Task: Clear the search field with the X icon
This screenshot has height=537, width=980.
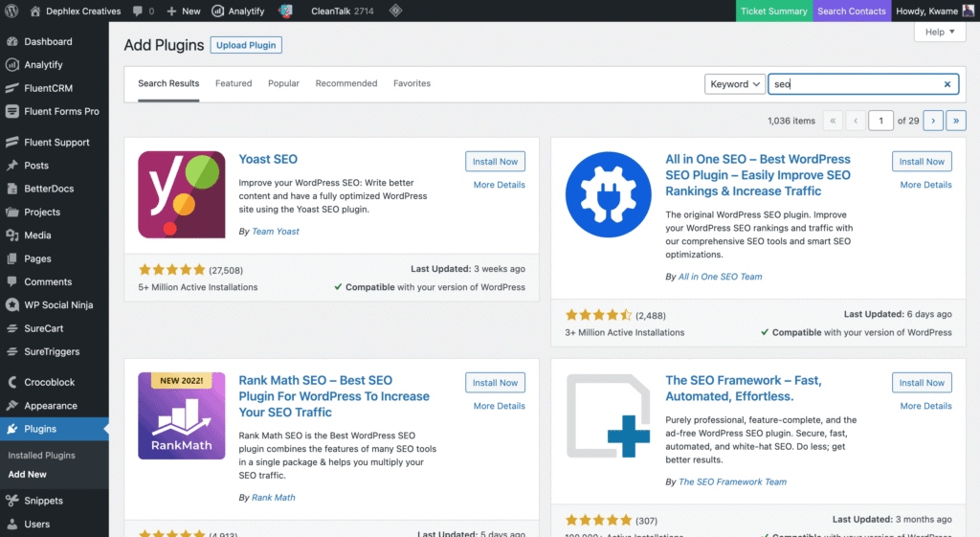Action: pos(947,84)
